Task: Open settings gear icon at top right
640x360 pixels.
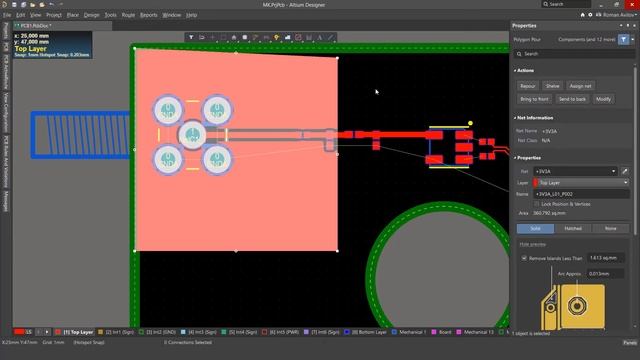Action: (x=590, y=15)
